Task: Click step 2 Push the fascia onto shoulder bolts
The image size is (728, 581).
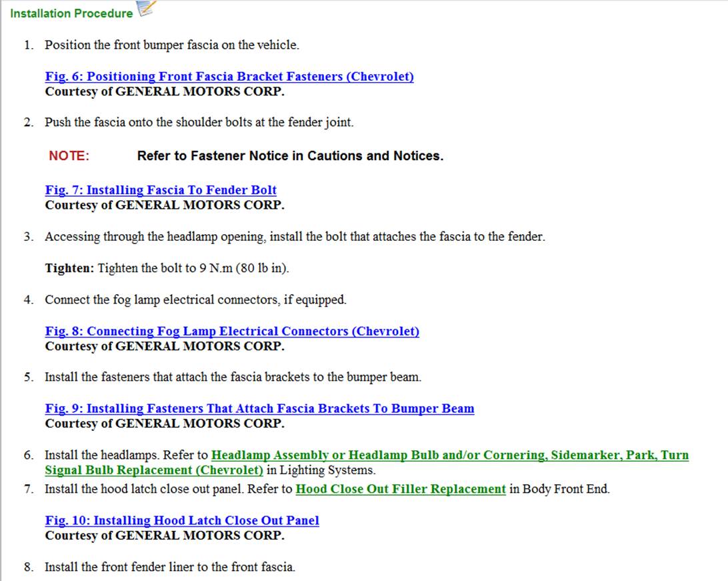Action: (199, 123)
